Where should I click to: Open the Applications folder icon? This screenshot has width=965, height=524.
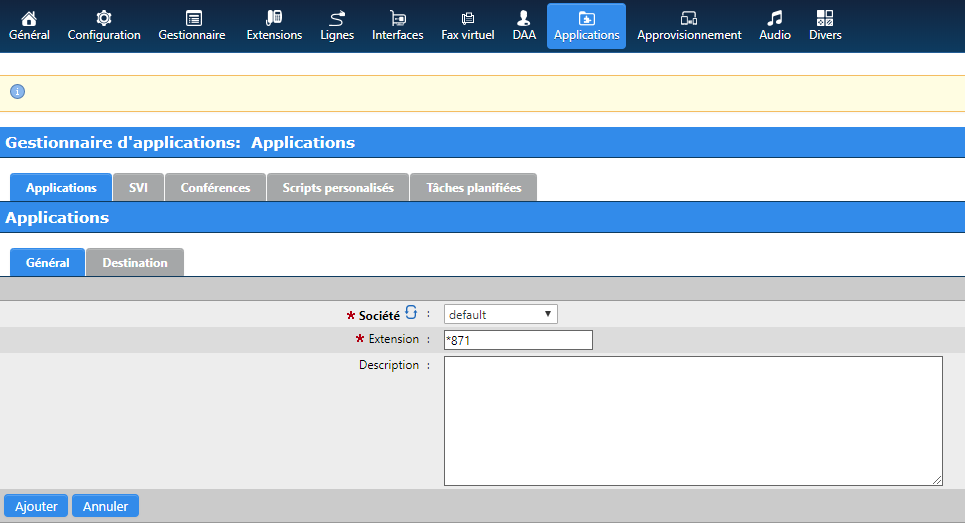(x=587, y=18)
